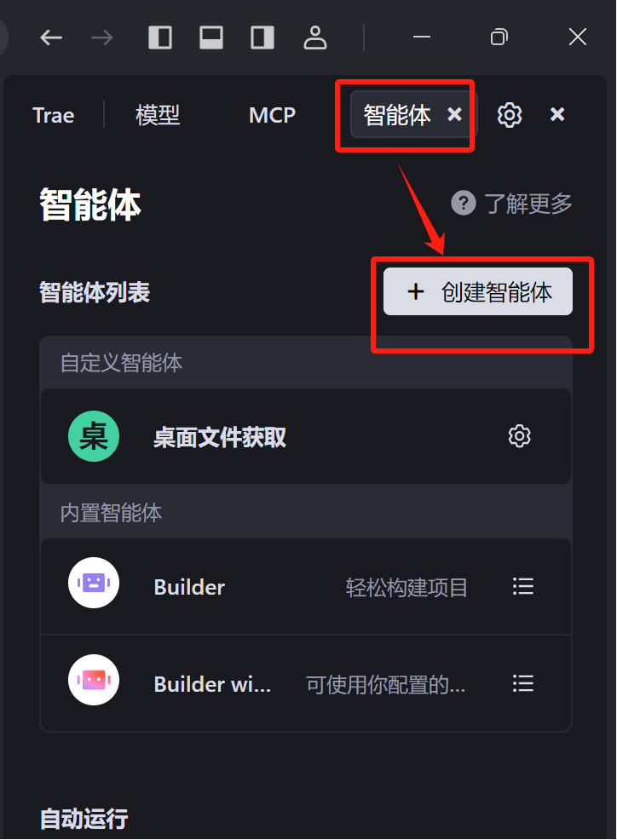This screenshot has width=617, height=840.
Task: Close the 智能体 tab
Action: click(x=454, y=114)
